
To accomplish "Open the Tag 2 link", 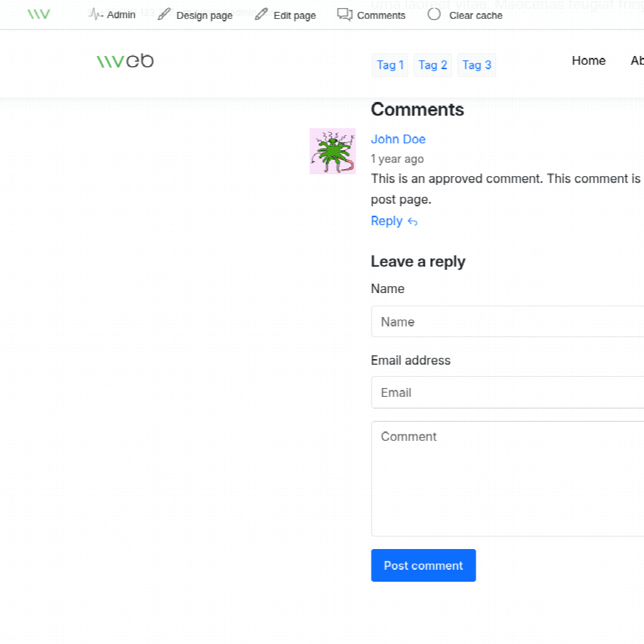I will [x=433, y=65].
